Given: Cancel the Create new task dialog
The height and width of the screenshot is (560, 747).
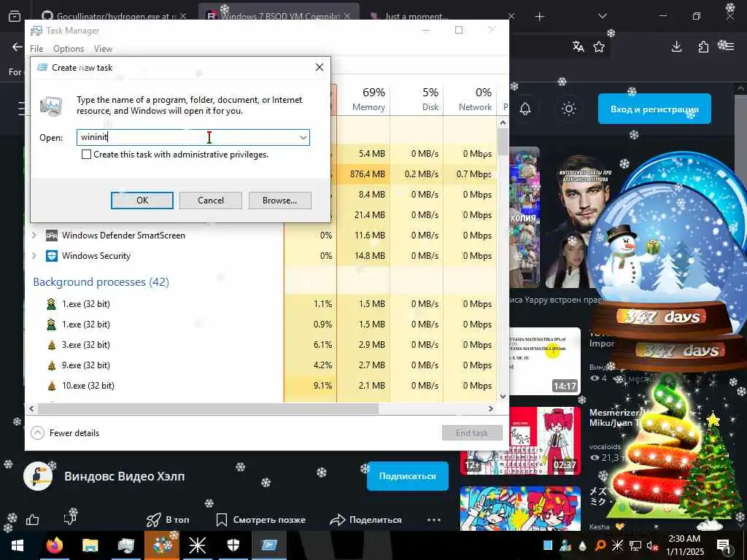Looking at the screenshot, I should (x=211, y=201).
